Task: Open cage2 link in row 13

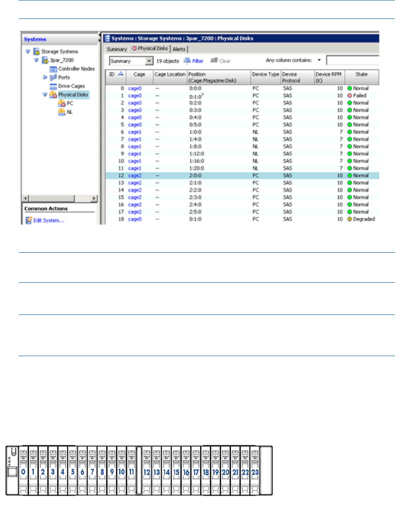Action: coord(135,183)
